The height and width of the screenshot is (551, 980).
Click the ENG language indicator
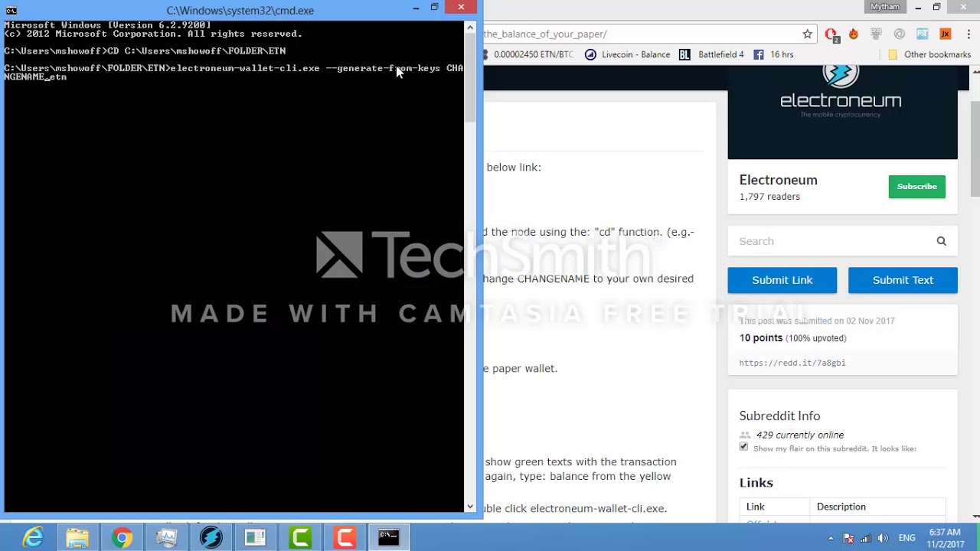(x=906, y=538)
